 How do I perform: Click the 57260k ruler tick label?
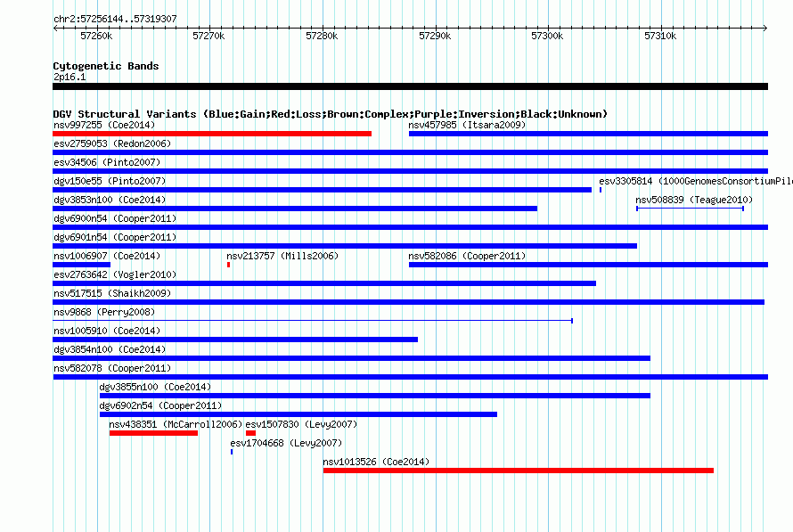pyautogui.click(x=96, y=36)
